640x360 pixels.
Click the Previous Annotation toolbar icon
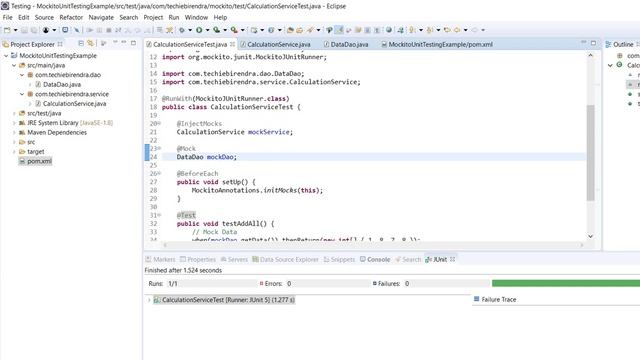429,30
